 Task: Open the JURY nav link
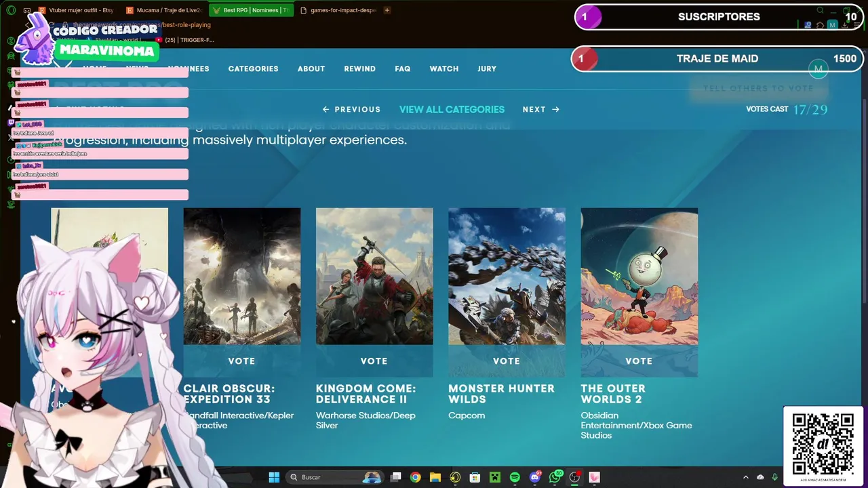coord(487,68)
